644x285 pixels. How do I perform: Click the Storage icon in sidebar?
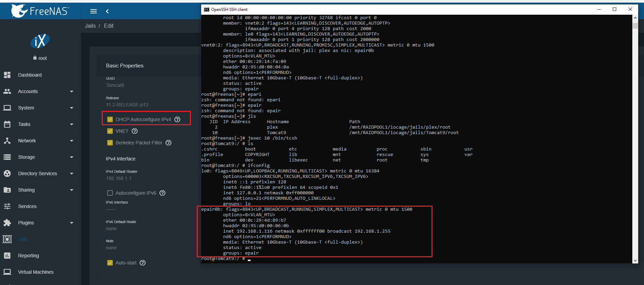7,157
